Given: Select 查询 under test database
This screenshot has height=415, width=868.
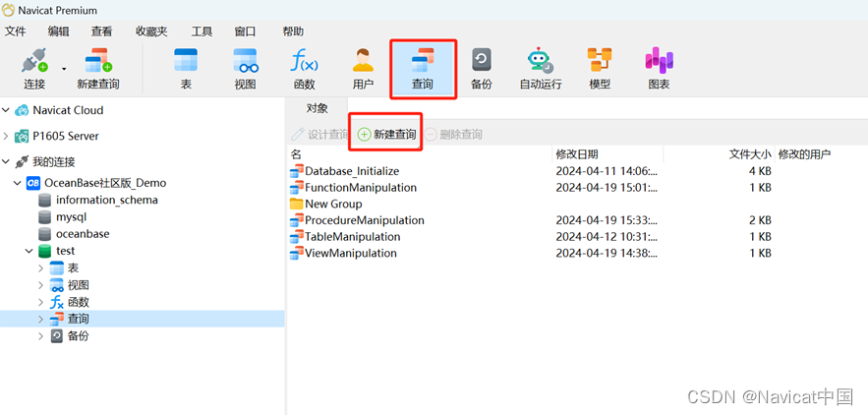Looking at the screenshot, I should tap(78, 320).
